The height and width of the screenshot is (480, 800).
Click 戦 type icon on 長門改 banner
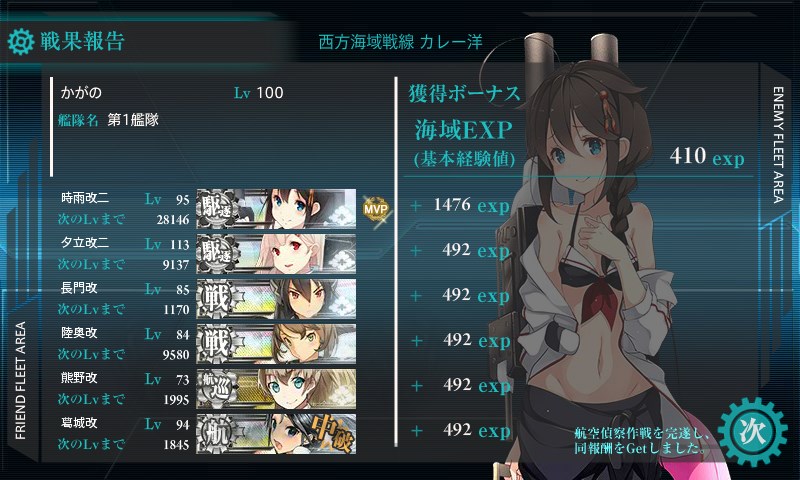pos(217,299)
